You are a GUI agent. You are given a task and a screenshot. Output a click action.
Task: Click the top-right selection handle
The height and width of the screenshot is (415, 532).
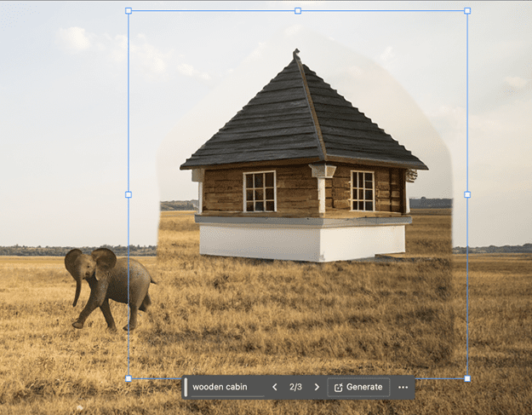coord(467,11)
